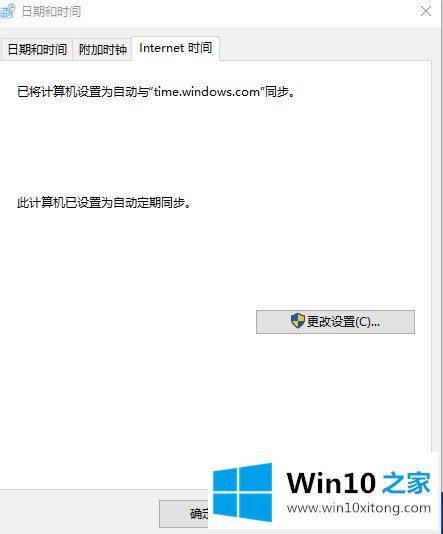Close the 日期和时间 dialog window
Image resolution: width=443 pixels, height=534 pixels.
pos(426,11)
